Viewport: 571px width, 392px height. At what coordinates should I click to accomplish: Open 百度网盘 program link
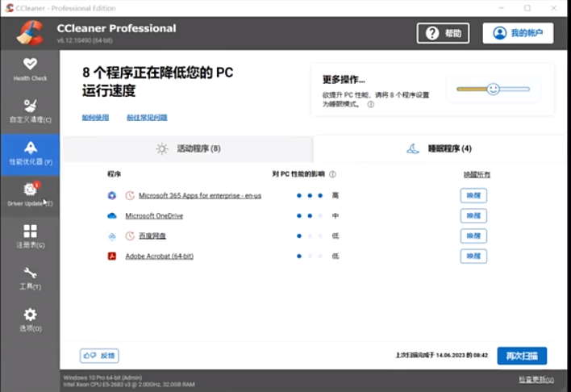point(152,236)
